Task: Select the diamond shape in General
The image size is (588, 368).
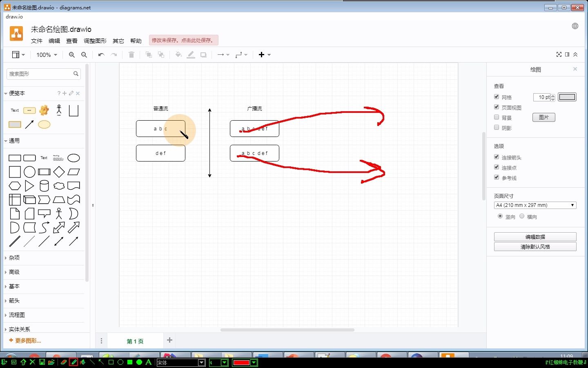Action: tap(59, 172)
